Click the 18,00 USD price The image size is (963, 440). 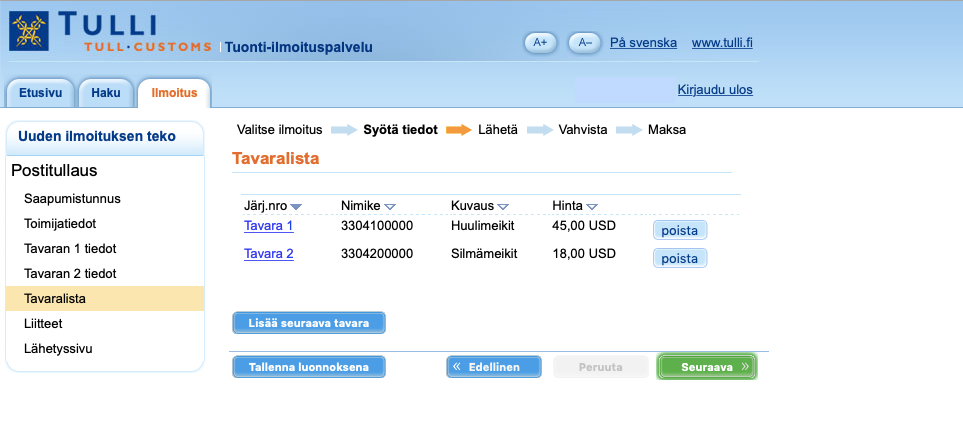point(584,254)
